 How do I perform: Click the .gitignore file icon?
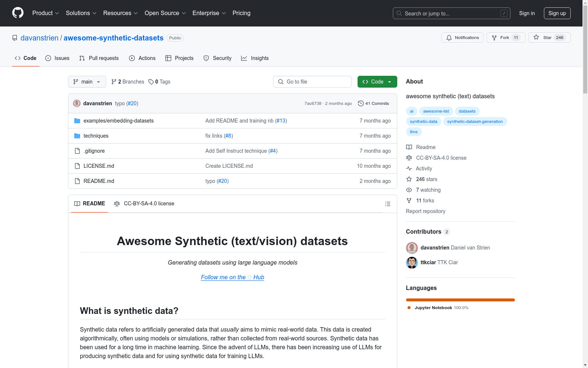(x=77, y=151)
